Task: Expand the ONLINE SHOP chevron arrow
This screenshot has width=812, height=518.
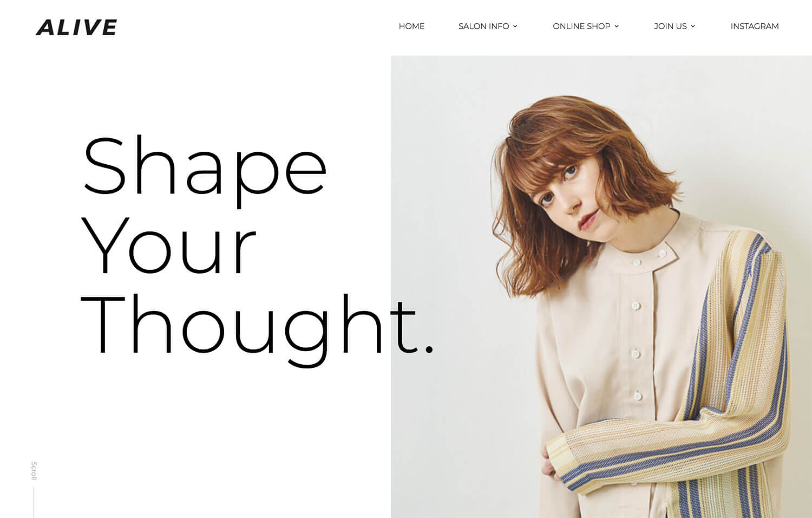Action: (x=616, y=26)
